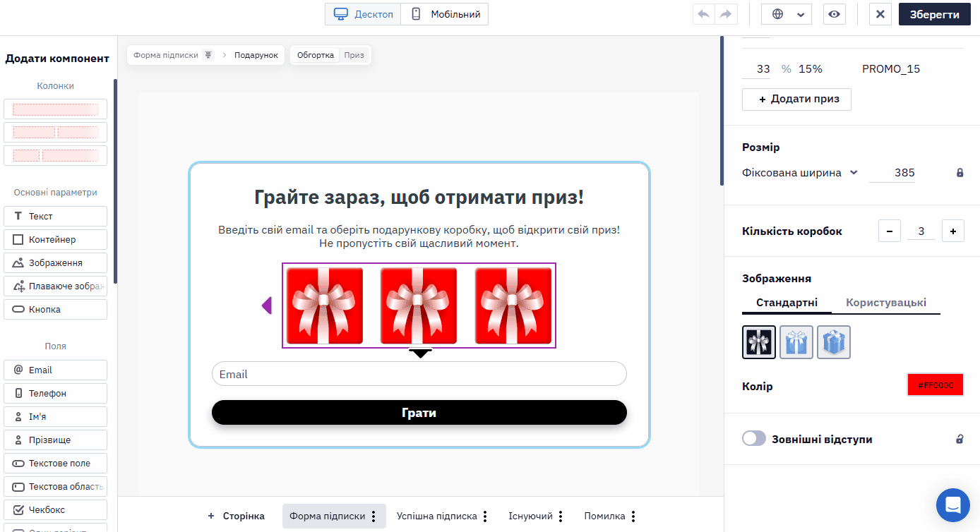Screen dimensions: 980x532
Task: Increase the number of boxes
Action: (x=953, y=231)
